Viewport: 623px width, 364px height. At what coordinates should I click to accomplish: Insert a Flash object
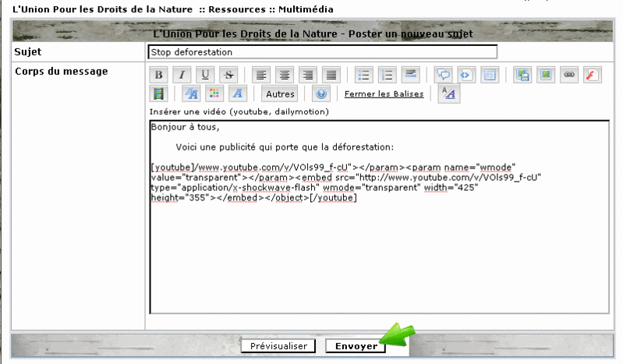tap(593, 75)
